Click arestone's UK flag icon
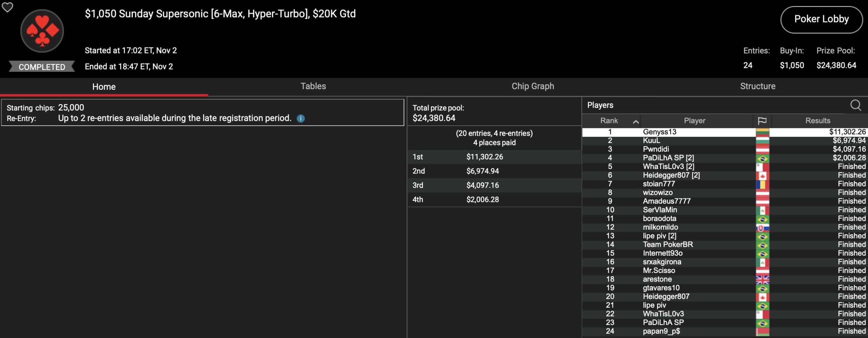The width and height of the screenshot is (868, 338). tap(762, 279)
